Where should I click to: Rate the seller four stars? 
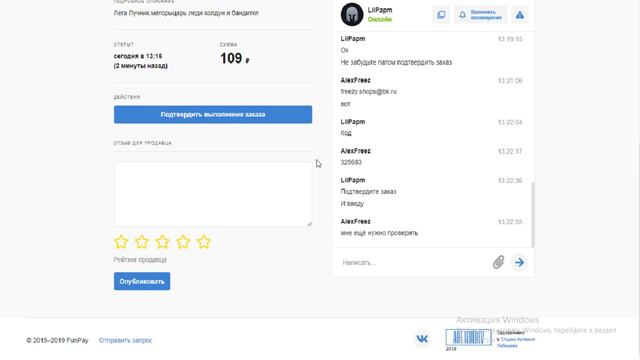click(x=183, y=242)
